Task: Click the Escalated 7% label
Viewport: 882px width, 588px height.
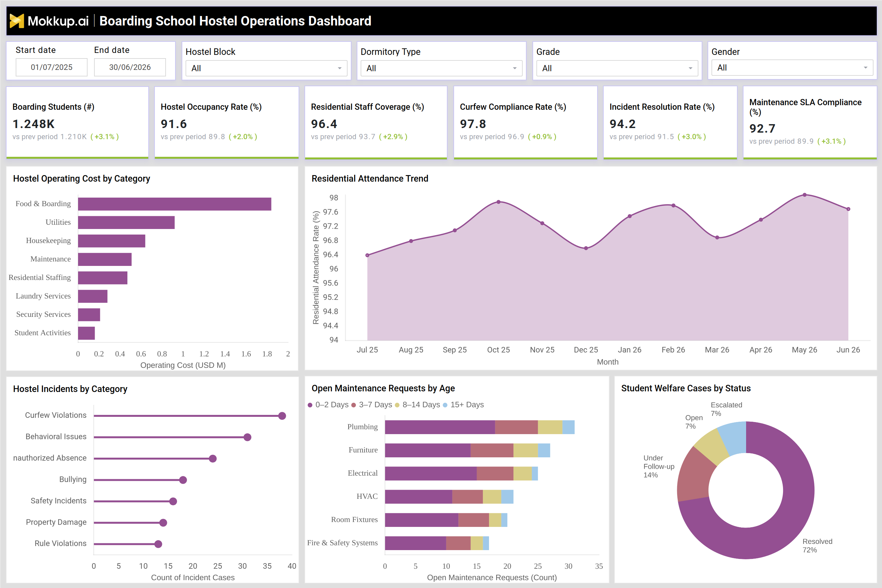Action: point(727,409)
